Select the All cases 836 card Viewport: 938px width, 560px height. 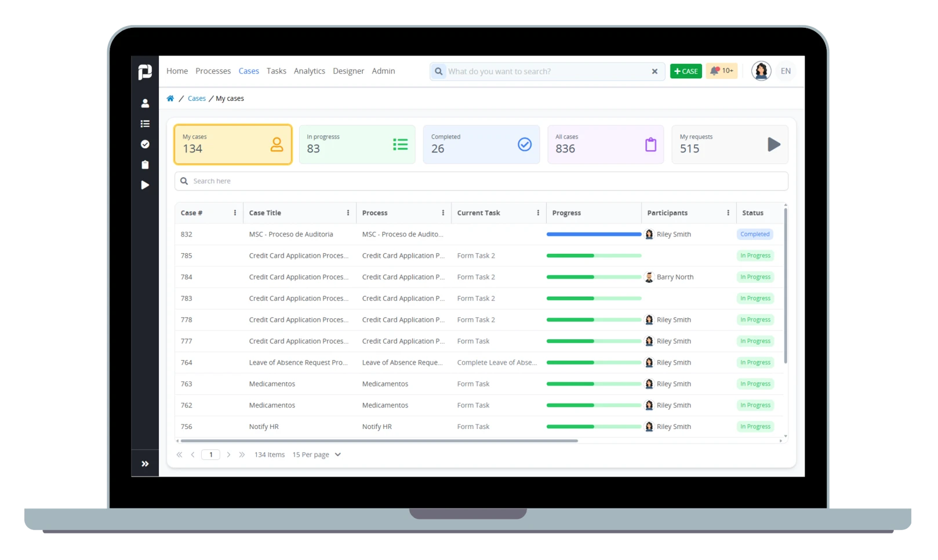click(x=606, y=144)
